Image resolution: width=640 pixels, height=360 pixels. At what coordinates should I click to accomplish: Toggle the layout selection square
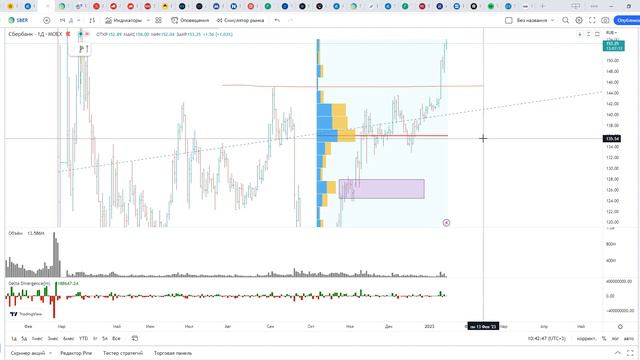tap(509, 20)
